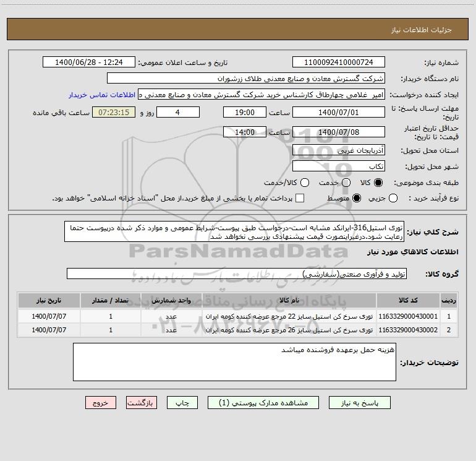Image resolution: width=476 pixels, height=461 pixels.
Task: Click the response deadline time 19:00
Action: coord(245,112)
